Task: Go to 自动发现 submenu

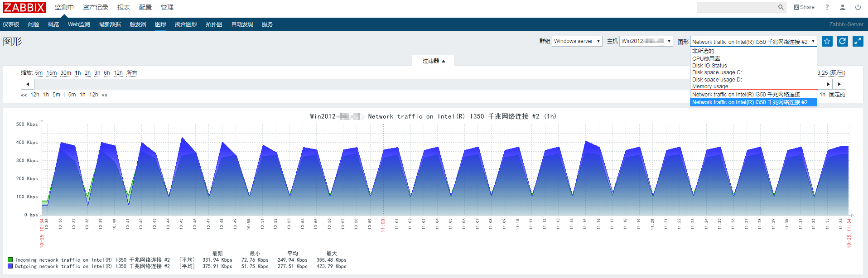Action: click(x=242, y=24)
